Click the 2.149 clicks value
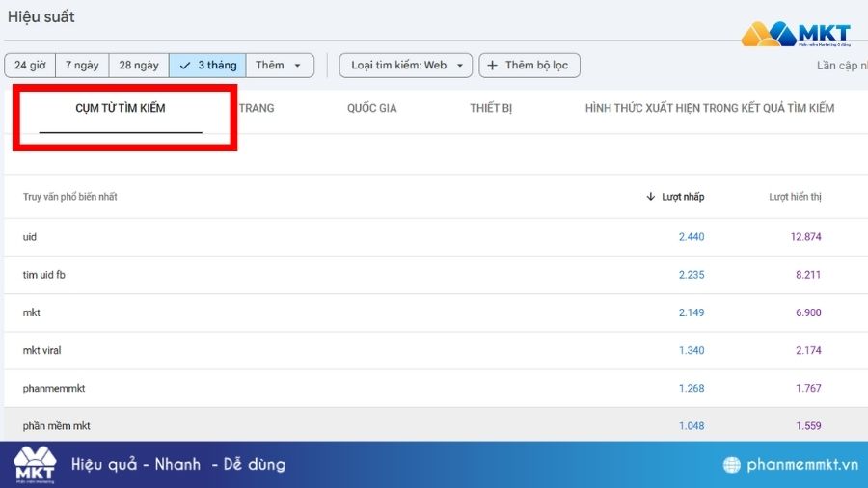 tap(692, 312)
